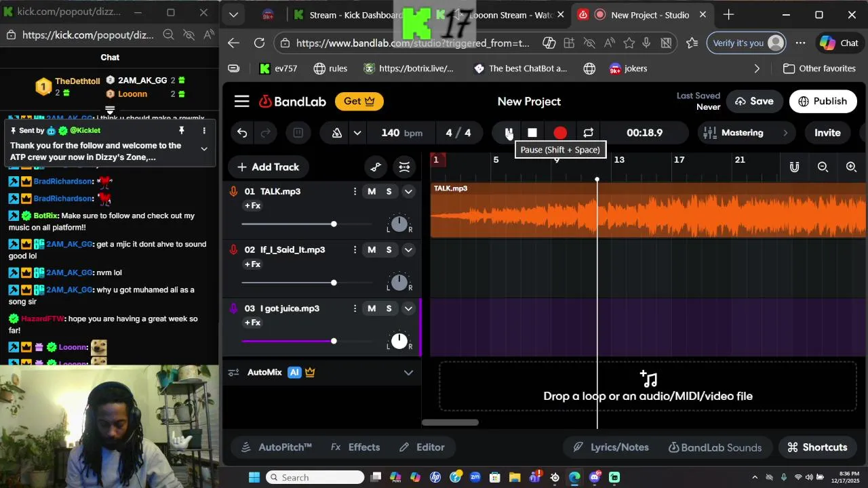Mute the If_I_Said_It.mp3 track
Image resolution: width=868 pixels, height=488 pixels.
(x=372, y=249)
